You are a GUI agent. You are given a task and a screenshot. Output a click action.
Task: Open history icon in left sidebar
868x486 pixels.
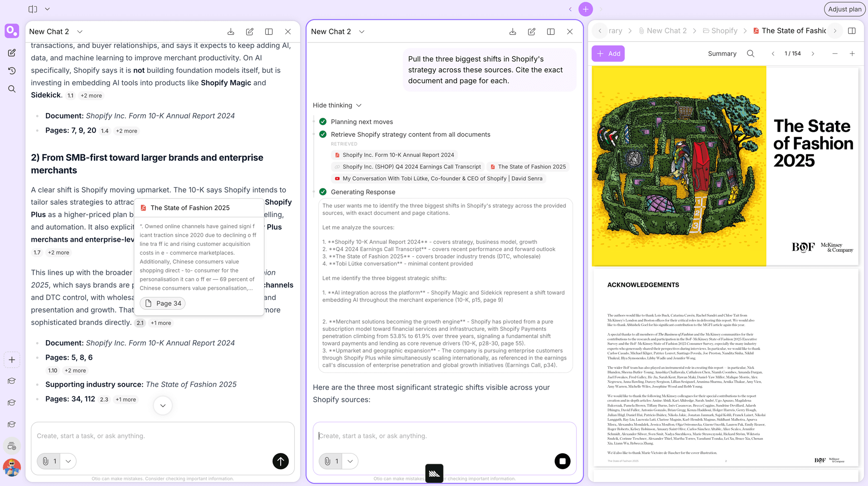point(12,71)
